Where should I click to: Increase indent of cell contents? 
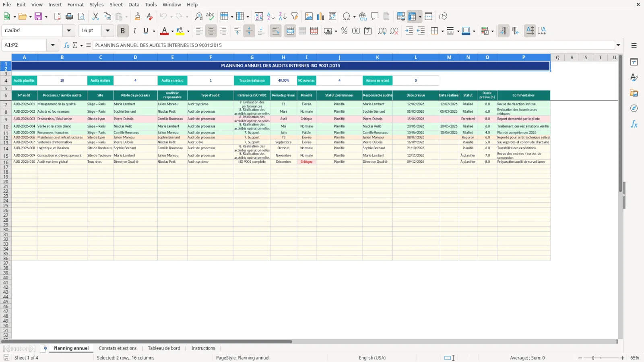409,31
